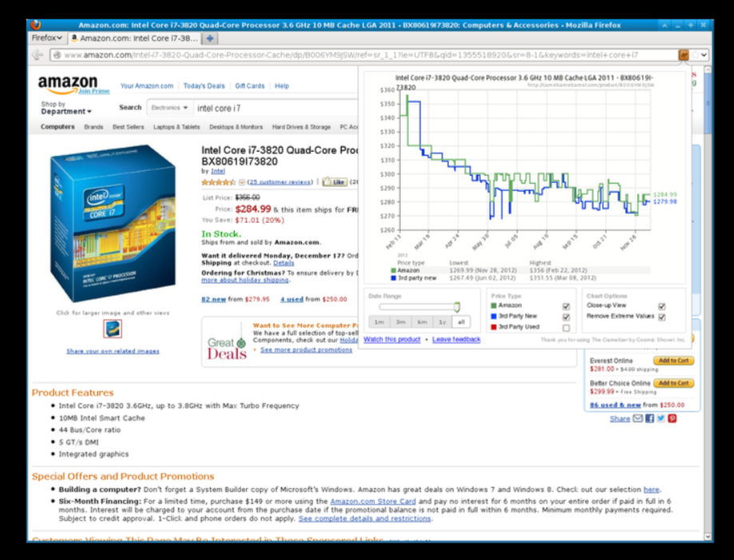Toggle Remove Extreme Values checkbox
Viewport: 734px width, 560px height.
tap(661, 317)
